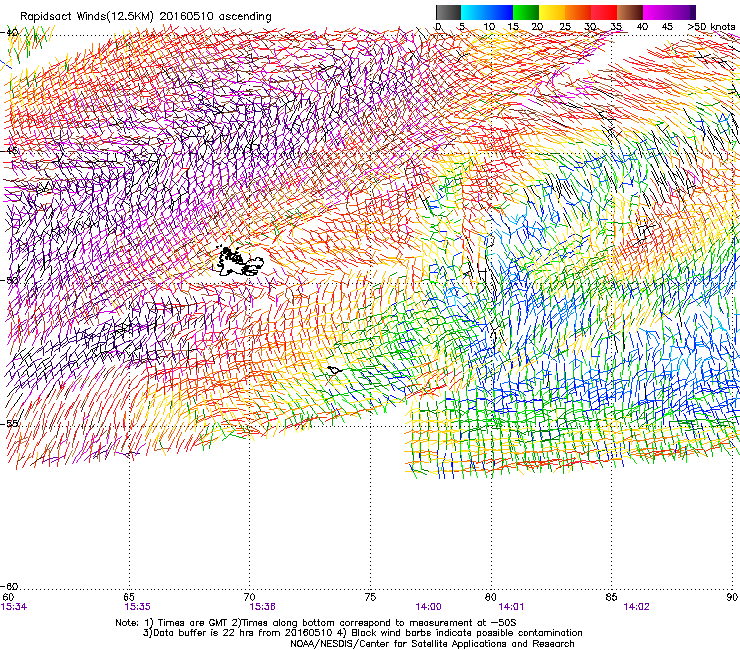
Task: Click the purple time label '14:00'
Action: tap(429, 607)
